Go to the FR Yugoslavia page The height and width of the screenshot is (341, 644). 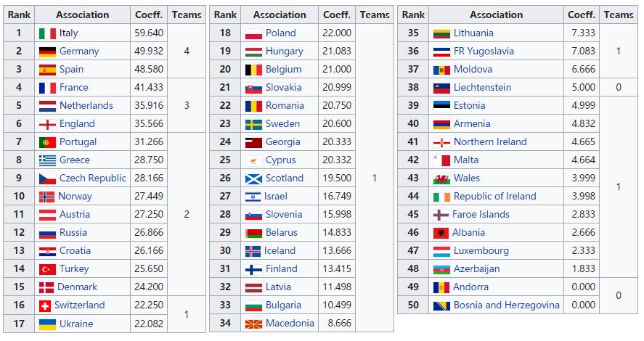pyautogui.click(x=484, y=52)
